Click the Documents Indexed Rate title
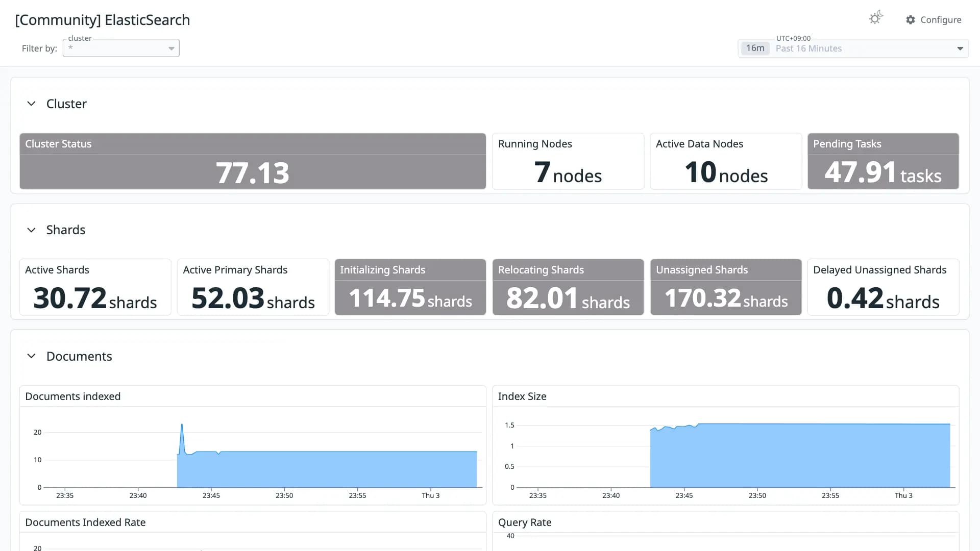 pyautogui.click(x=85, y=522)
